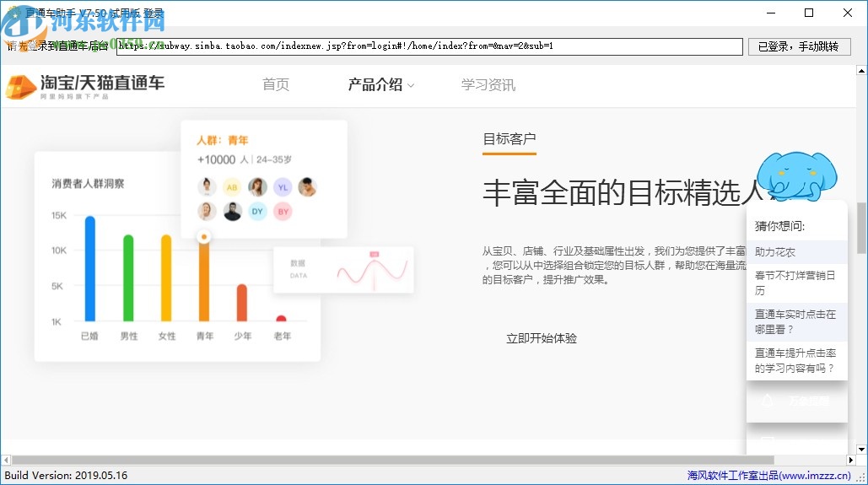The height and width of the screenshot is (485, 868).
Task: Click the URL address input field
Action: pyautogui.click(x=429, y=46)
